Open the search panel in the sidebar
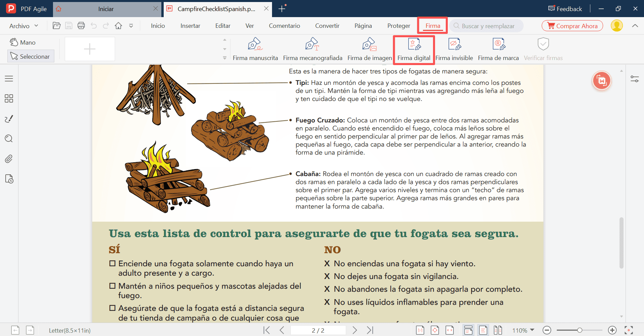644x336 pixels. [x=9, y=138]
